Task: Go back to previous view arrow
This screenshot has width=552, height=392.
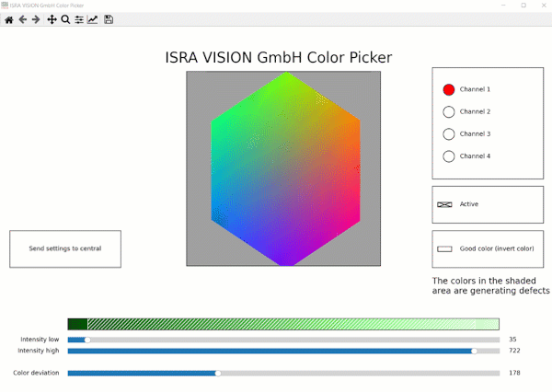Action: [x=23, y=19]
